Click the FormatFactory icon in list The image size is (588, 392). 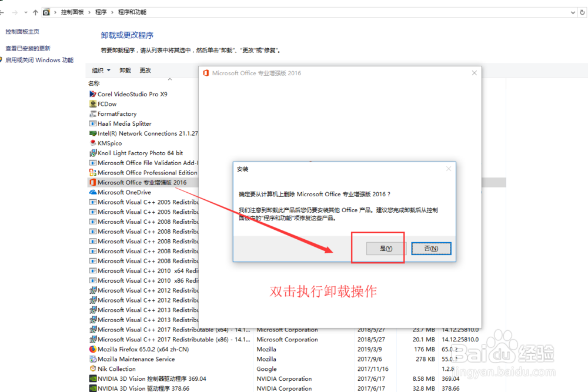click(x=93, y=113)
